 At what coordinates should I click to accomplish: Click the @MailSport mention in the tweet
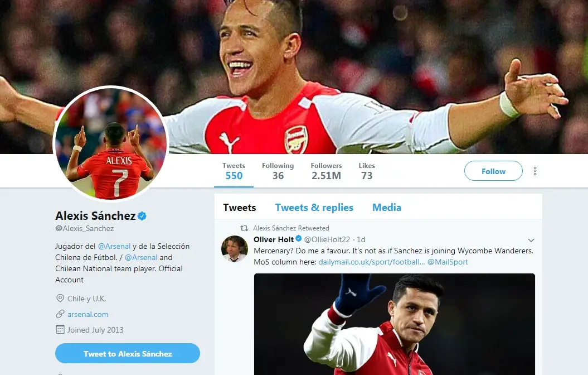point(448,262)
